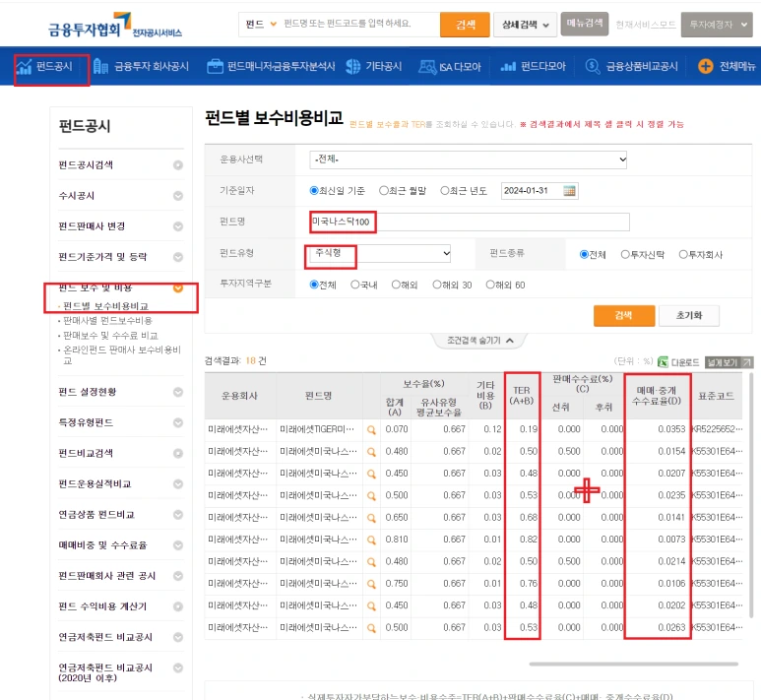Open the 펀드다모아 menu
The image size is (761, 700).
pyautogui.click(x=533, y=66)
